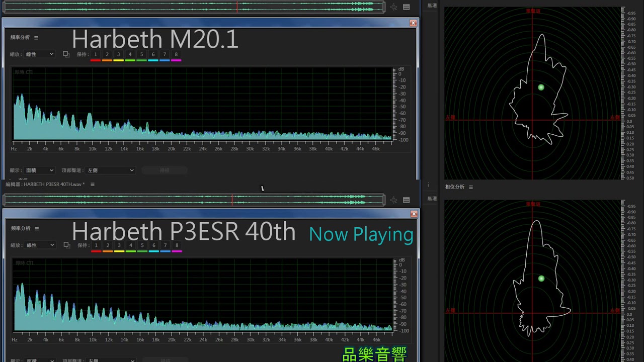Viewport: 644px width, 362px height.
Task: Click the 無選 label above the second phase scope
Action: coord(432,199)
